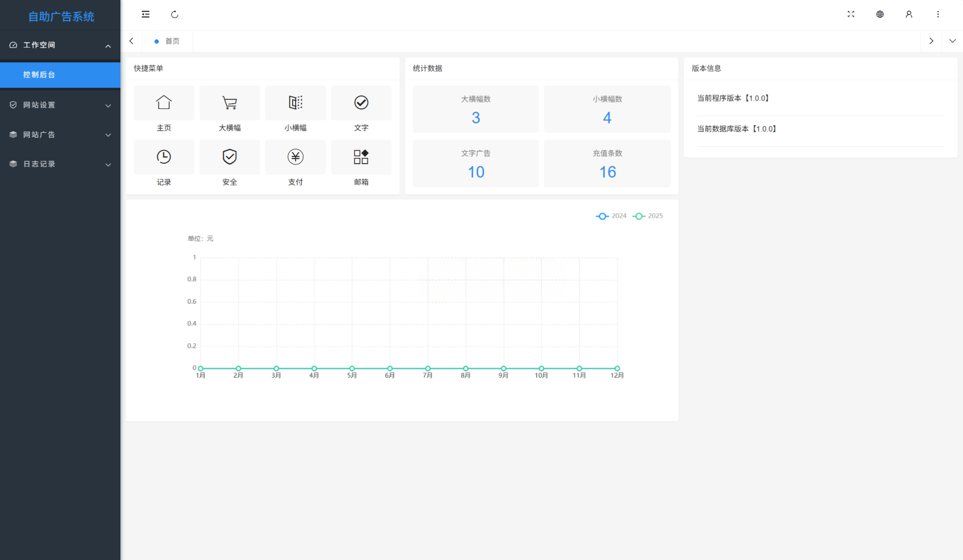Toggle the 2025 series in chart legend
Image resolution: width=963 pixels, height=560 pixels.
[x=648, y=216]
